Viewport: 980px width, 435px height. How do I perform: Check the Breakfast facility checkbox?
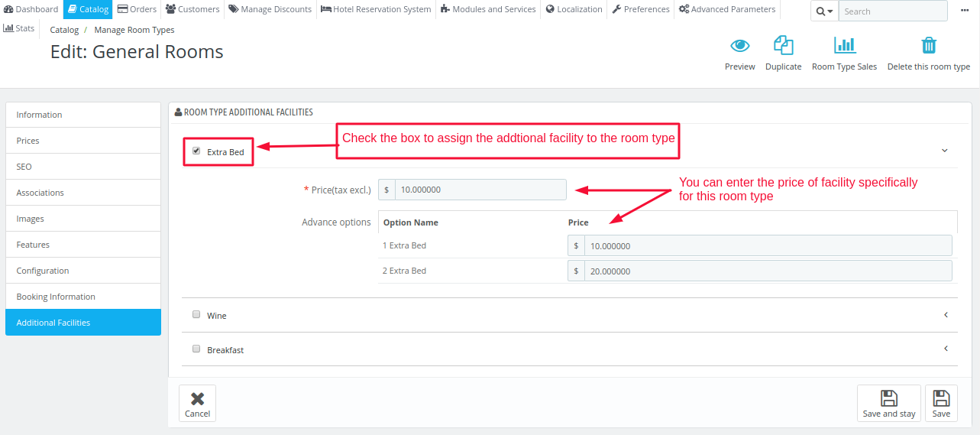(x=196, y=349)
